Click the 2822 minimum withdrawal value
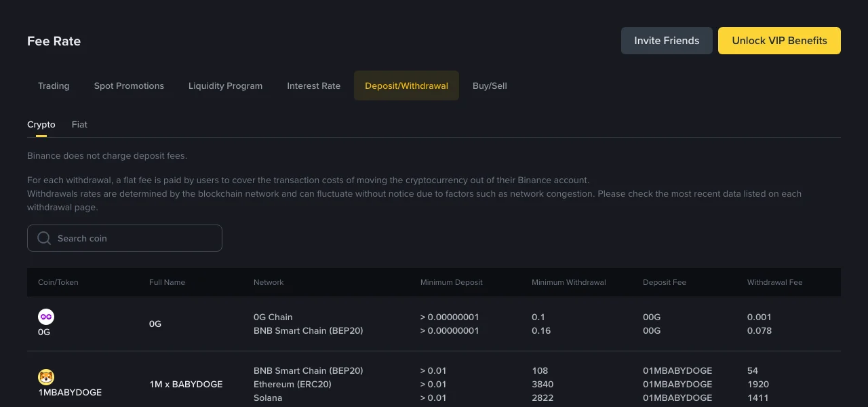The height and width of the screenshot is (407, 868). point(542,398)
